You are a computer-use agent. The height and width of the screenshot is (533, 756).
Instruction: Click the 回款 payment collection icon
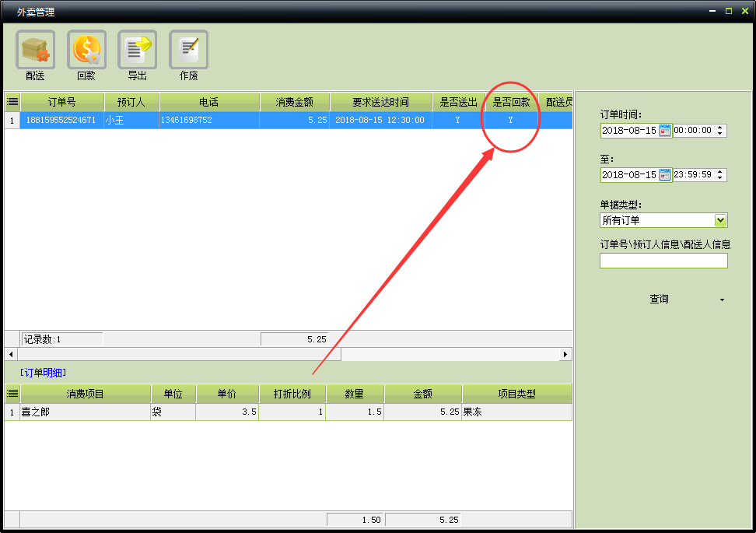pos(86,50)
